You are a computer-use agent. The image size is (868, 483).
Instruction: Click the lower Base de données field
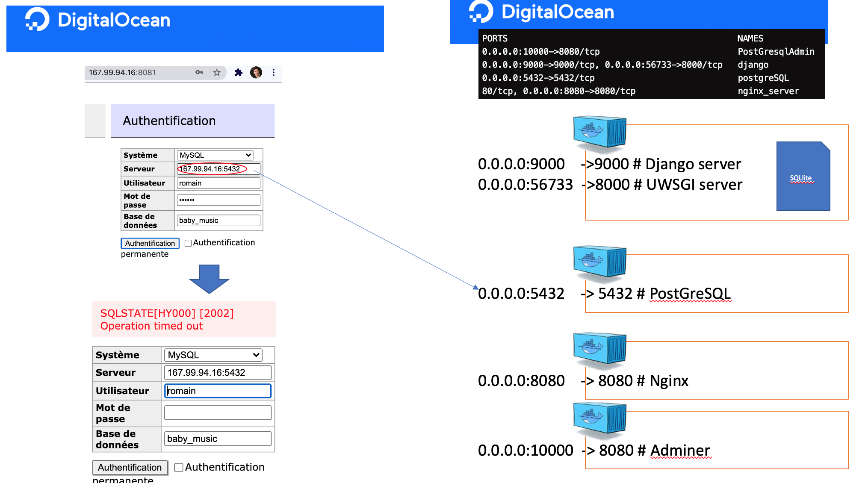pyautogui.click(x=218, y=439)
